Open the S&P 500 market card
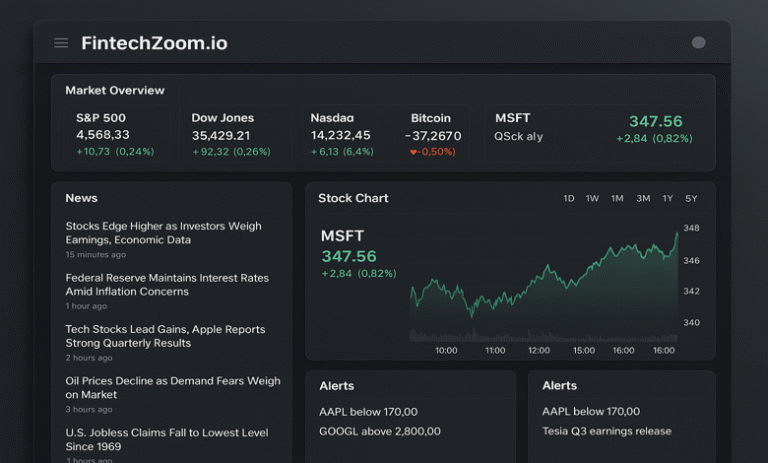Image resolution: width=768 pixels, height=463 pixels. (116, 135)
